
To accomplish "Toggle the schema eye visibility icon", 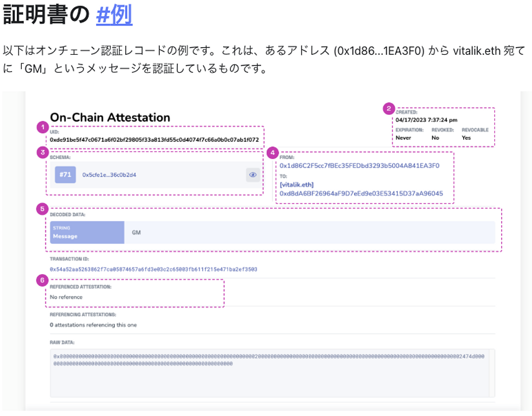I will pos(252,174).
